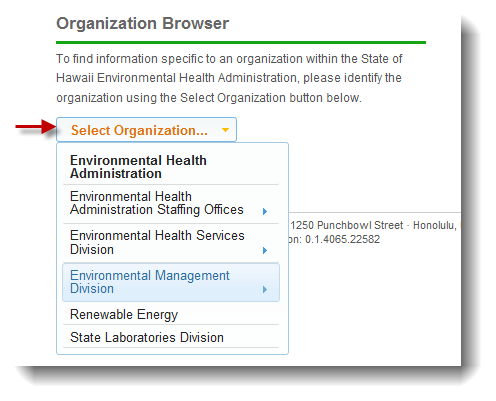496x401 pixels.
Task: Select Environmental Health Services Division
Action: pos(171,243)
